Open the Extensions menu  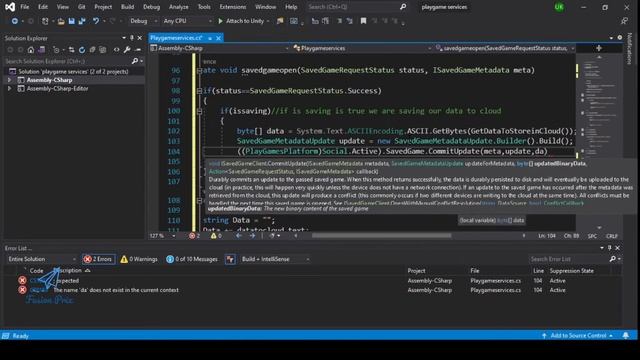(x=233, y=7)
